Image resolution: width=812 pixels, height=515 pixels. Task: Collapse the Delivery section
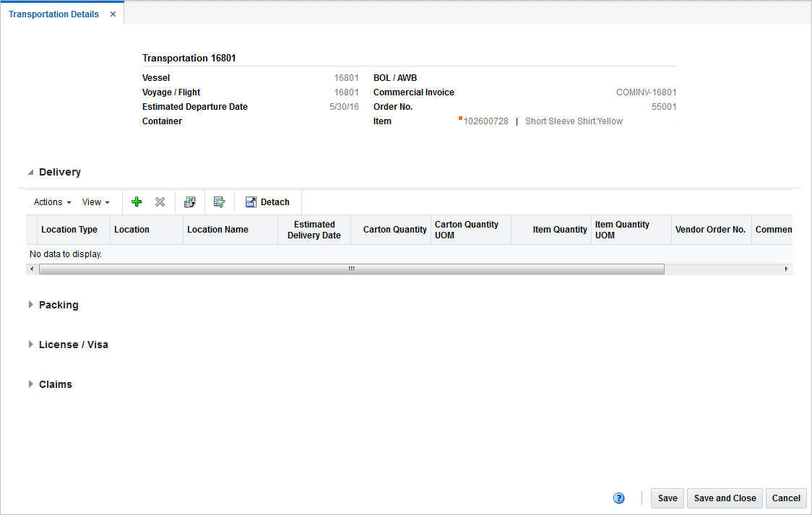tap(30, 172)
